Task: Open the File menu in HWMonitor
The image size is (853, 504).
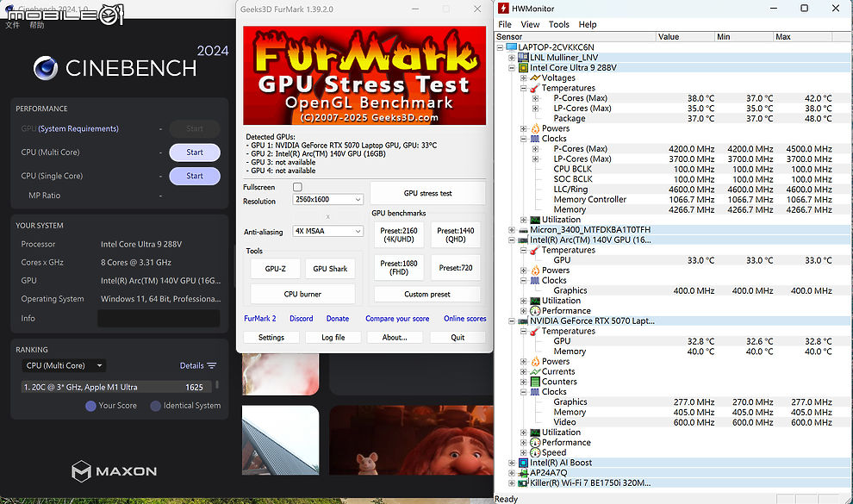Action: coord(505,24)
